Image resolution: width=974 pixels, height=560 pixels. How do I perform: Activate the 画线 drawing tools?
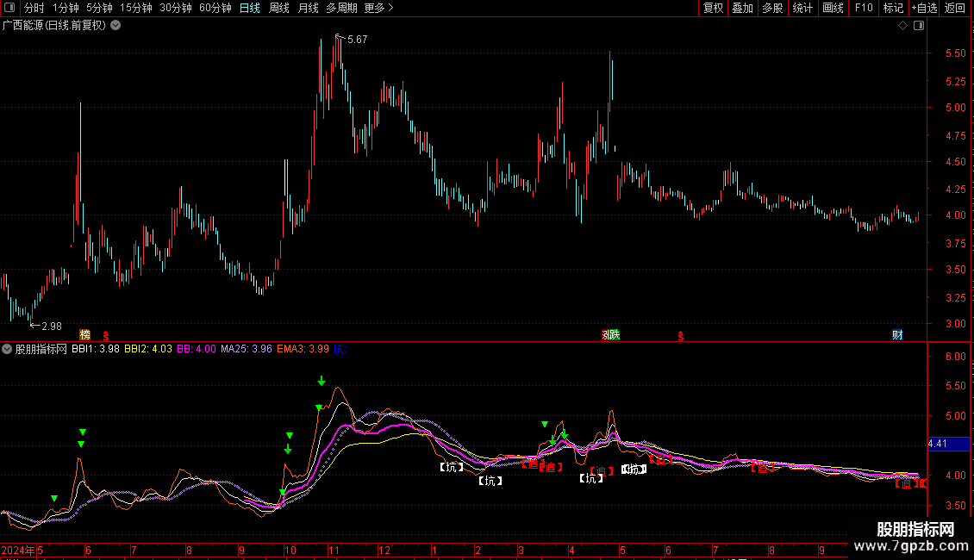tap(833, 8)
